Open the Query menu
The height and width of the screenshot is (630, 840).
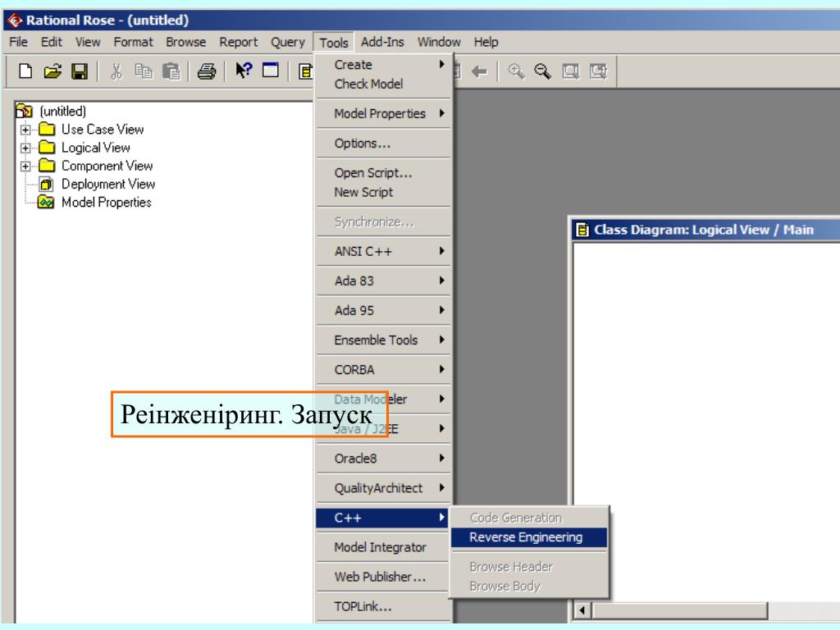(288, 42)
